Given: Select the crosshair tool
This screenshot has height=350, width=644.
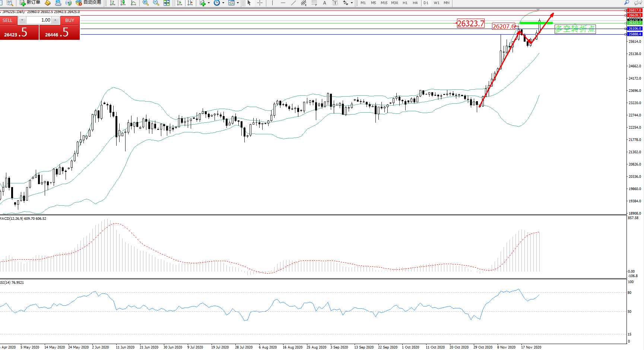Looking at the screenshot, I should pyautogui.click(x=260, y=3).
